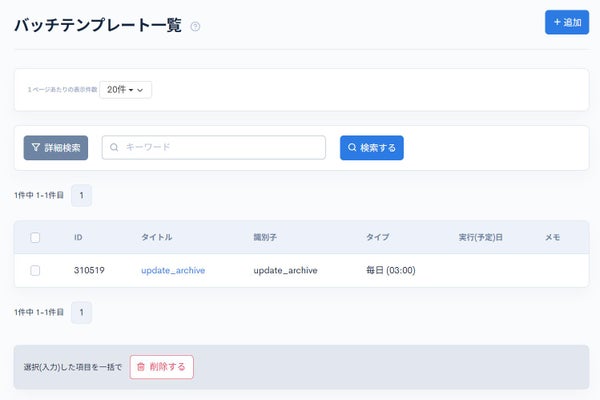The image size is (600, 400).
Task: Click the タイトル column header
Action: 157,237
